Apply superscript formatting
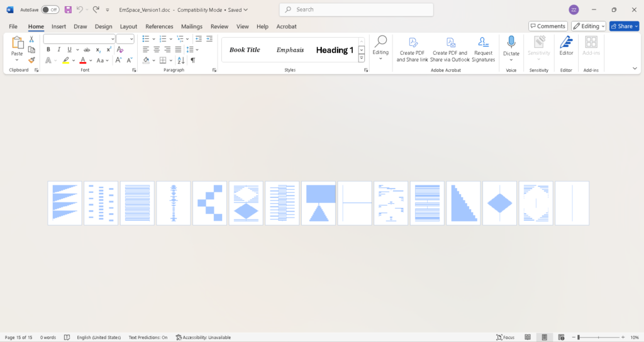Viewport: 644px width, 342px height. coord(109,50)
